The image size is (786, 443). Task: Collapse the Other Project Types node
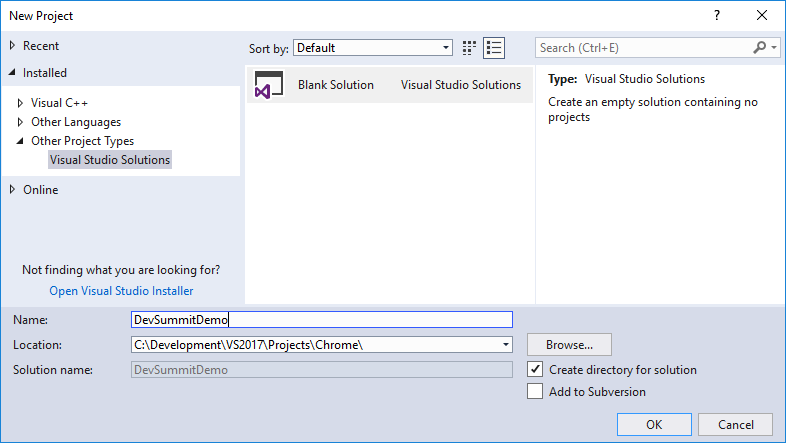tap(20, 141)
